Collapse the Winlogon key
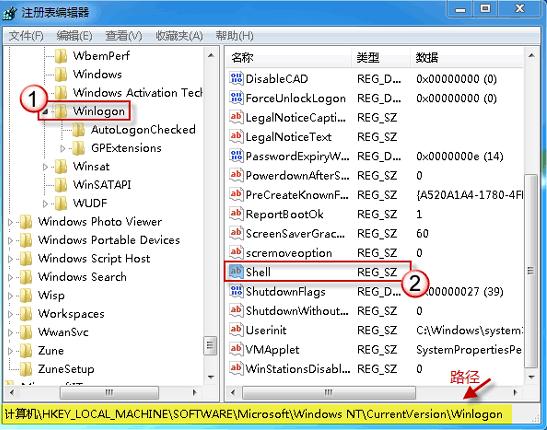The height and width of the screenshot is (430, 547). 45,112
